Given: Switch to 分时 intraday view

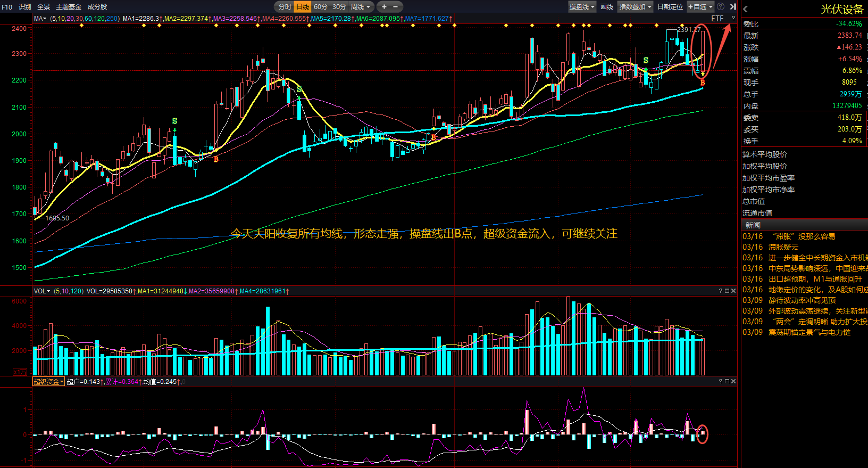Looking at the screenshot, I should pyautogui.click(x=285, y=7).
